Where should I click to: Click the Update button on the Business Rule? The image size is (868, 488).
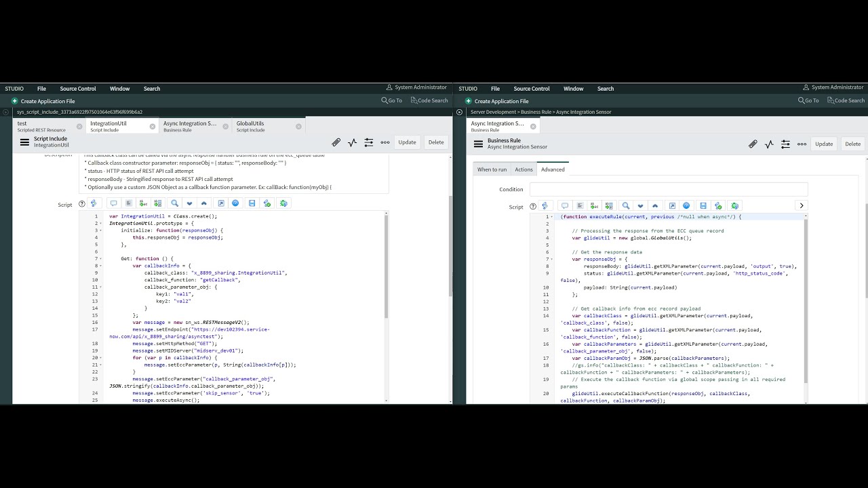tap(824, 144)
